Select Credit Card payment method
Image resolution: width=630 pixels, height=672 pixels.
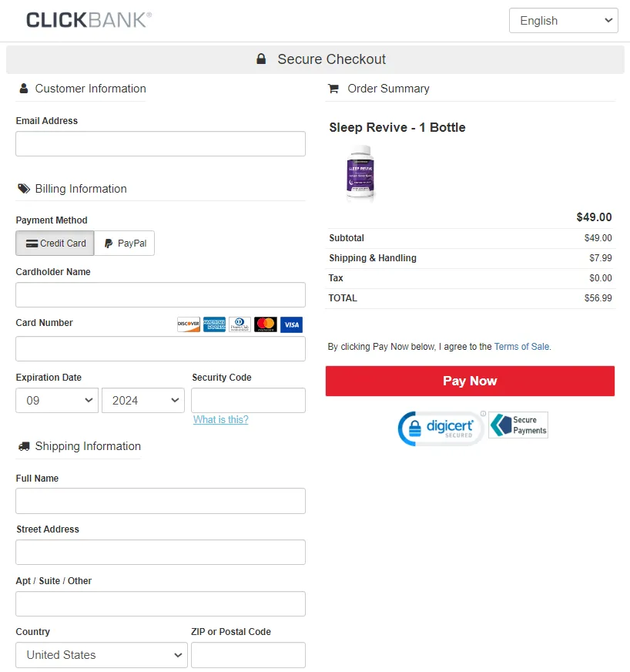[55, 243]
